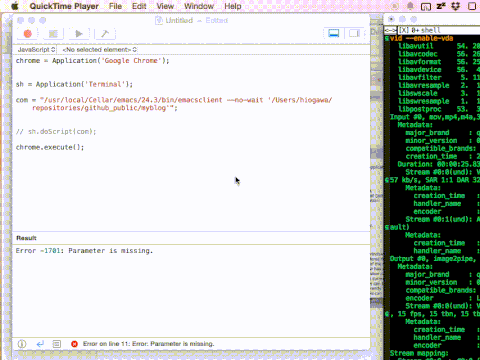The height and width of the screenshot is (360, 480).
Task: Click the sleep zZ menu bar icon
Action: pos(441,6)
